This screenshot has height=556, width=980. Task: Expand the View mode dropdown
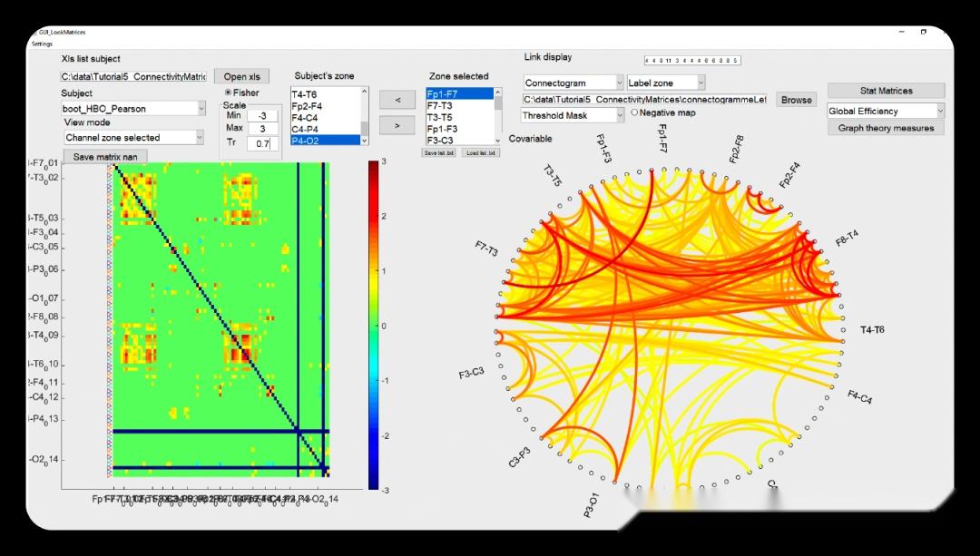tap(133, 138)
